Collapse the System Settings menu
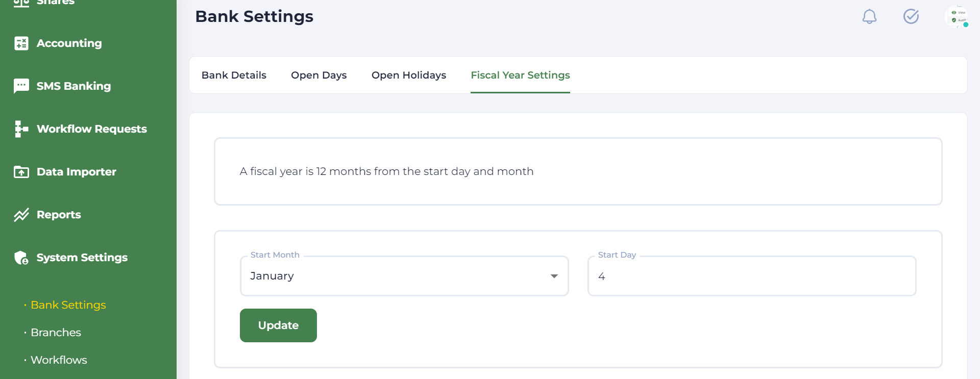The image size is (980, 379). pyautogui.click(x=82, y=258)
